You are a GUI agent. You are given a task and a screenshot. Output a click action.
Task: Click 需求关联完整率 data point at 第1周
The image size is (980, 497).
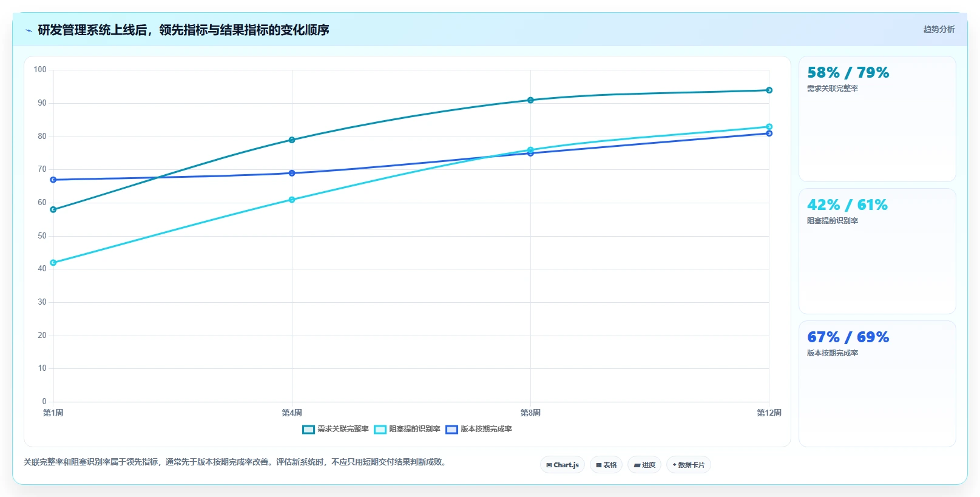[53, 210]
